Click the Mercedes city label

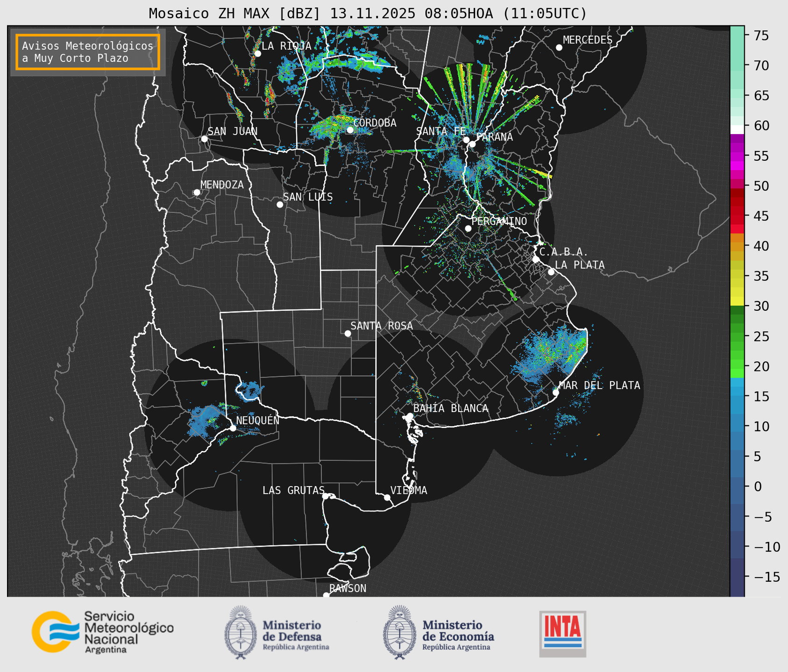(587, 40)
